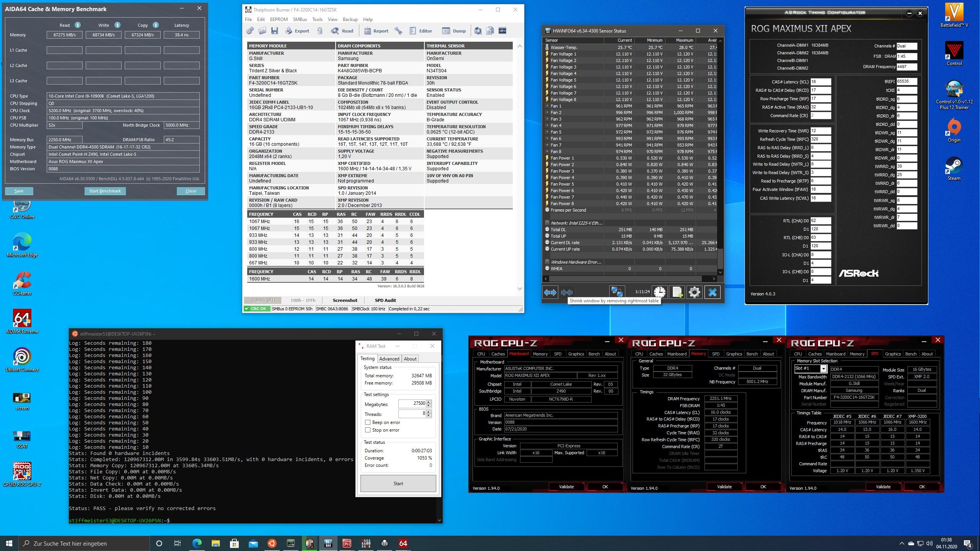Open EEPROM menu in Thaiphoon Burner
The width and height of the screenshot is (980, 551).
(279, 19)
